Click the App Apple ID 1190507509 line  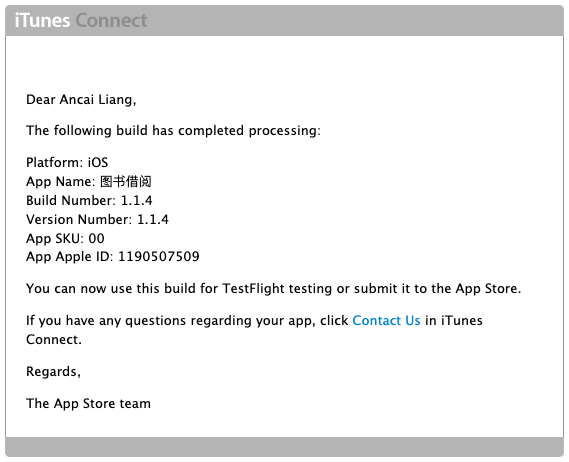click(113, 257)
